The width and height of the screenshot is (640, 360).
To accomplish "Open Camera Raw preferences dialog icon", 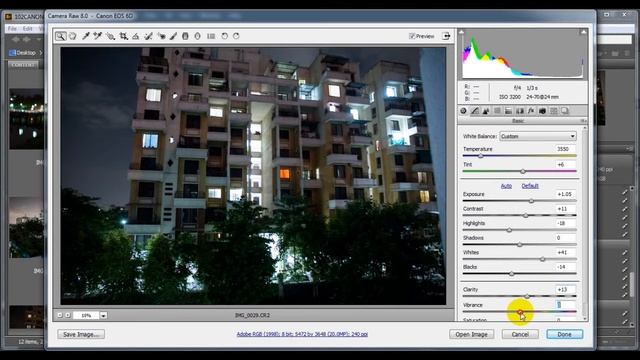I will (211, 36).
